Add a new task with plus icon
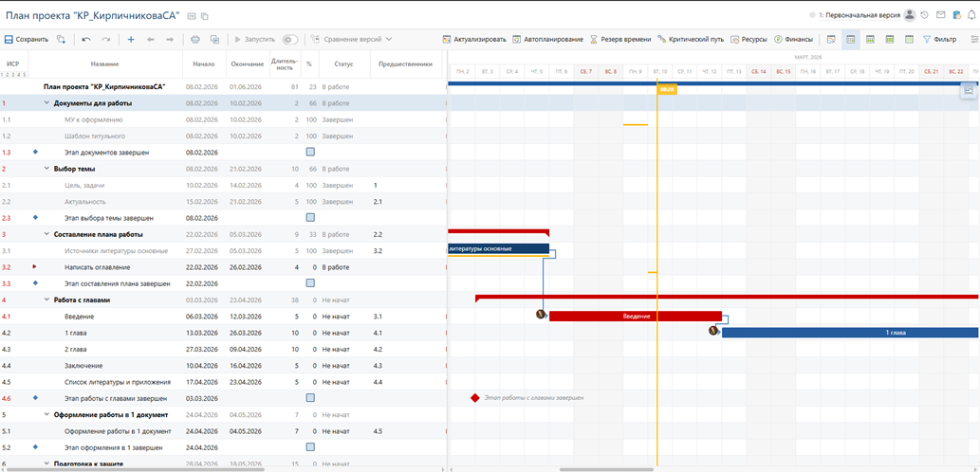980x472 pixels. 130,40
